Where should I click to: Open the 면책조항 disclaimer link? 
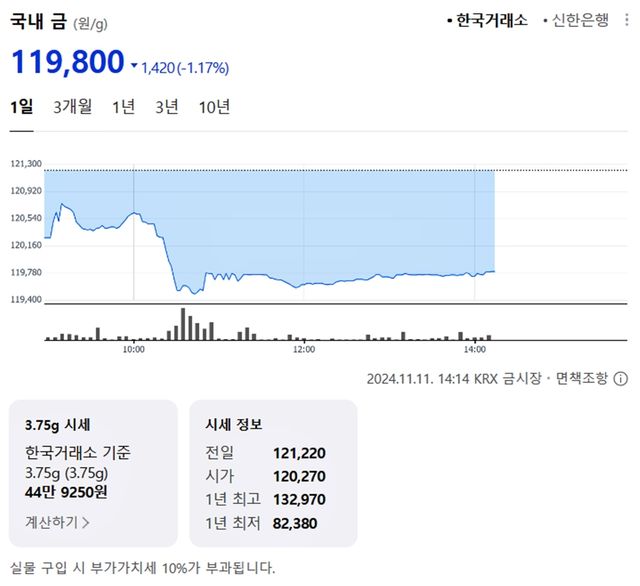[579, 379]
